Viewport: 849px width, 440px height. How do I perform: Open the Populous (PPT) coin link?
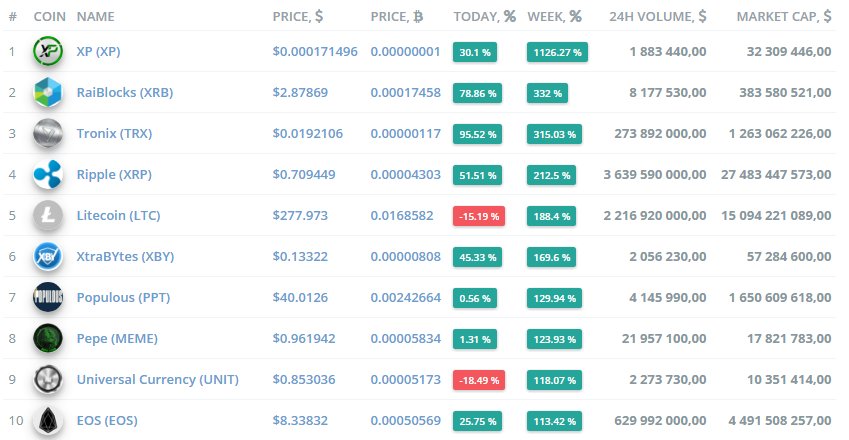point(123,298)
